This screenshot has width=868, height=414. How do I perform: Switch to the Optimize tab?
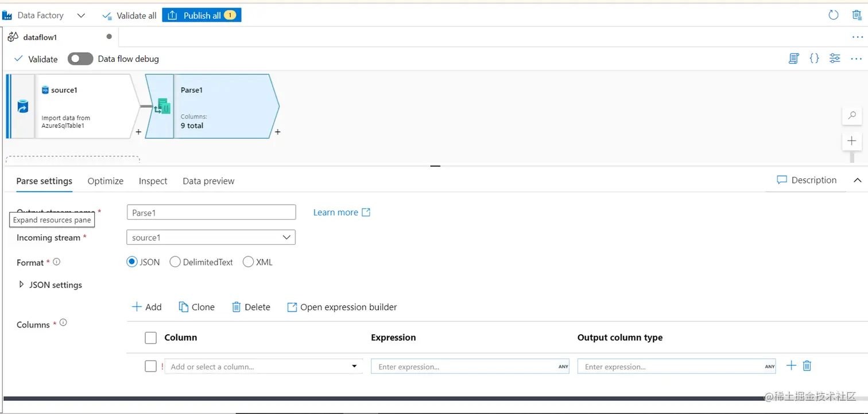106,181
